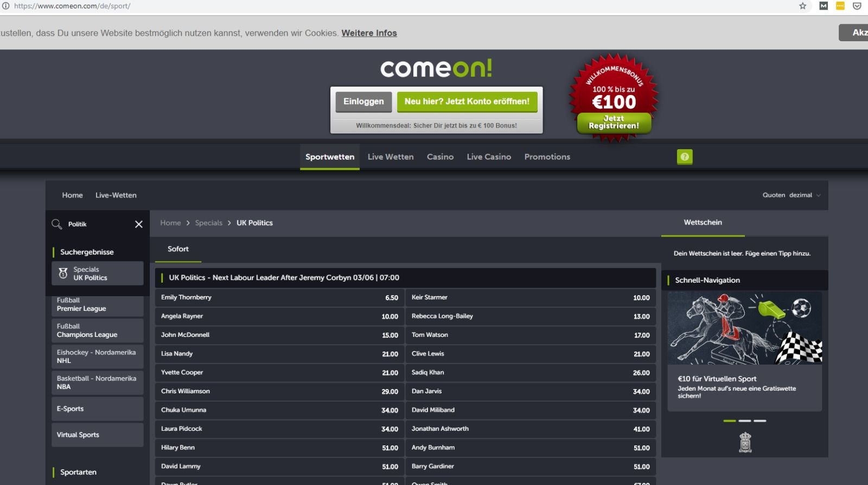Screen dimensions: 868x485
Task: Select the Wettschein tab
Action: click(703, 222)
